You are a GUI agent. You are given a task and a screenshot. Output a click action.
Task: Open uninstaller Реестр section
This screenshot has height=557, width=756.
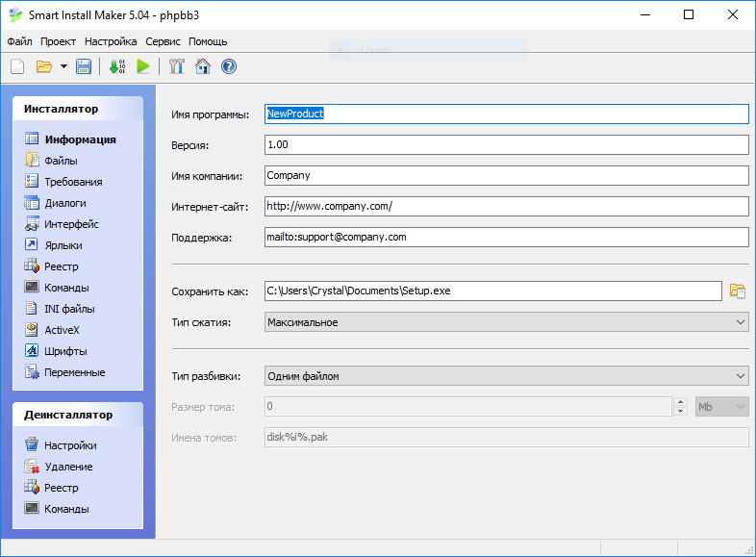point(52,488)
